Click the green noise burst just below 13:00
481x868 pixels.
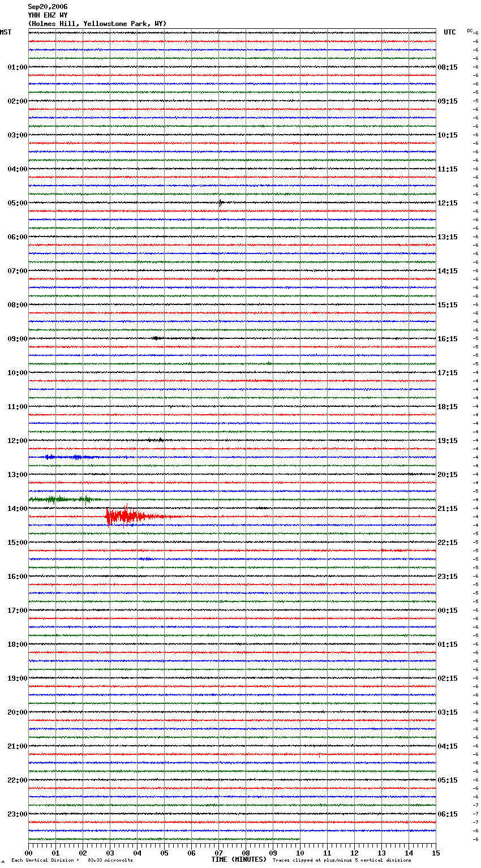tap(61, 499)
